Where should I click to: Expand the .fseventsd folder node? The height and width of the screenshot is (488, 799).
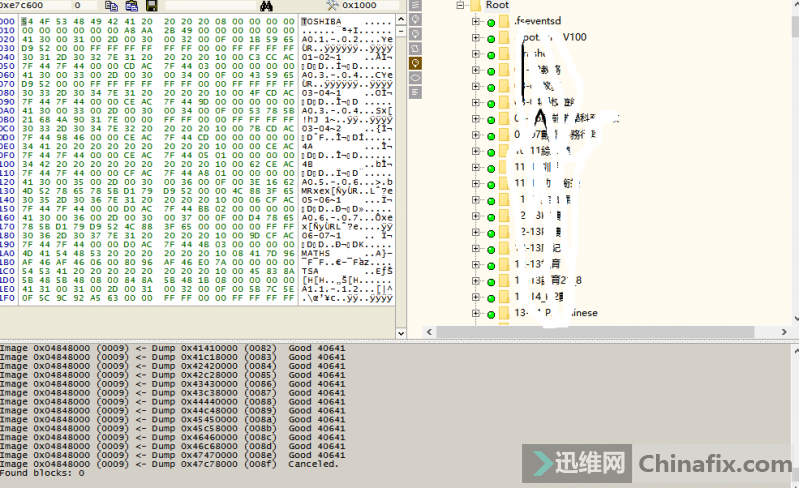[x=476, y=22]
